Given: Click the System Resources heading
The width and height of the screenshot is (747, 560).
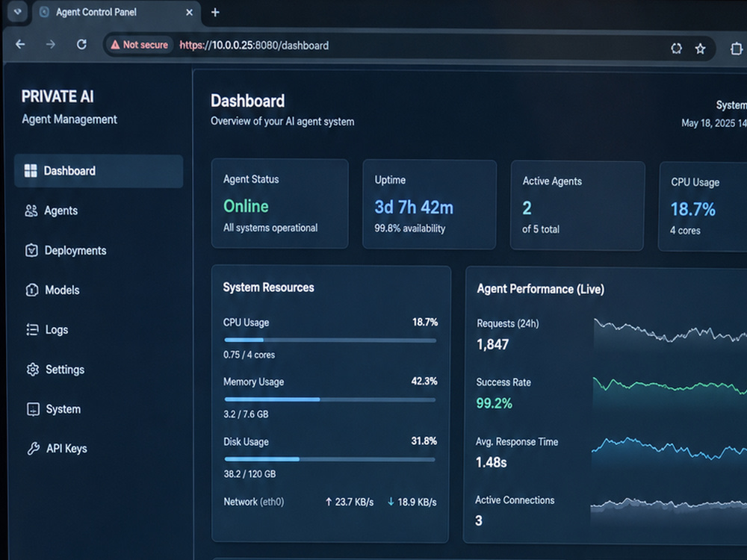Looking at the screenshot, I should (x=269, y=287).
